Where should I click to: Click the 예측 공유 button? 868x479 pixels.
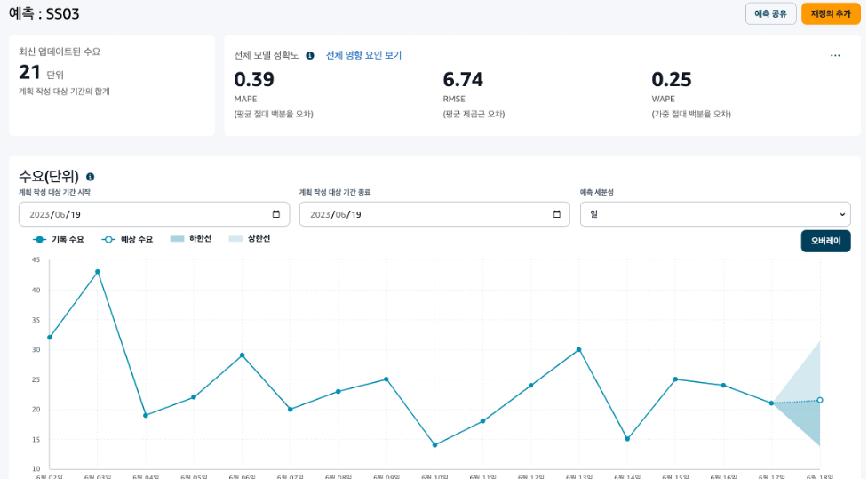(770, 13)
